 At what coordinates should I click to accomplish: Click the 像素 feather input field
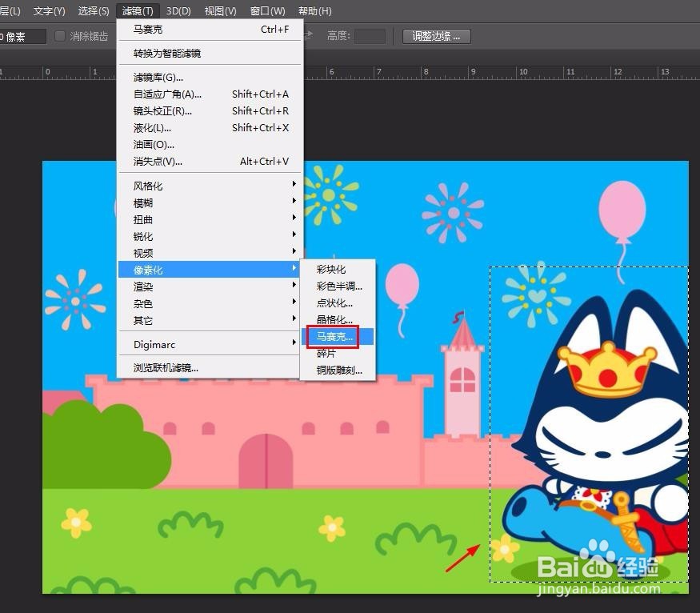point(22,36)
